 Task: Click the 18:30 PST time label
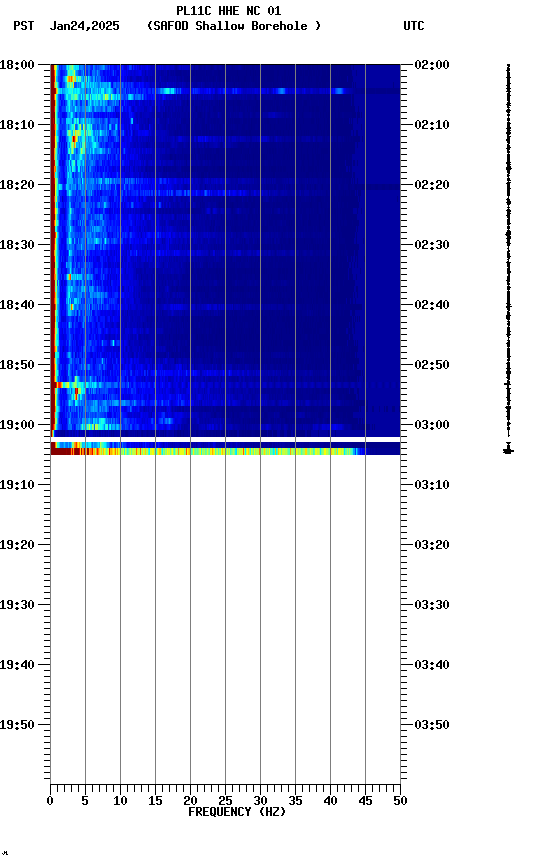point(17,245)
